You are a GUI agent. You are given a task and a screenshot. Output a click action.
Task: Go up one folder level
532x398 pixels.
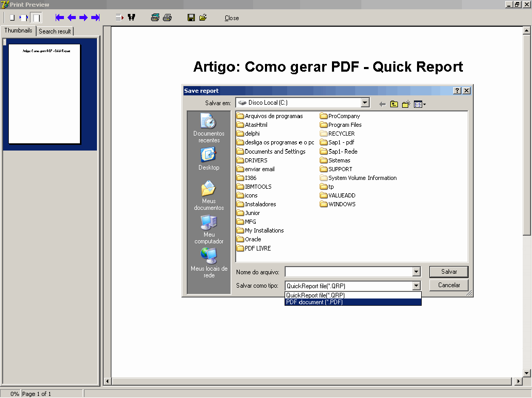[x=394, y=104]
